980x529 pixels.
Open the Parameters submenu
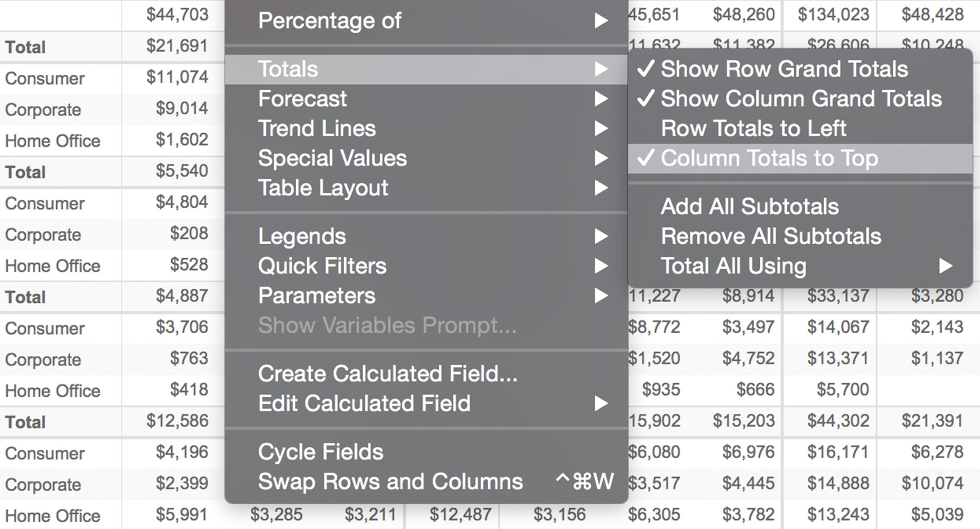[426, 296]
